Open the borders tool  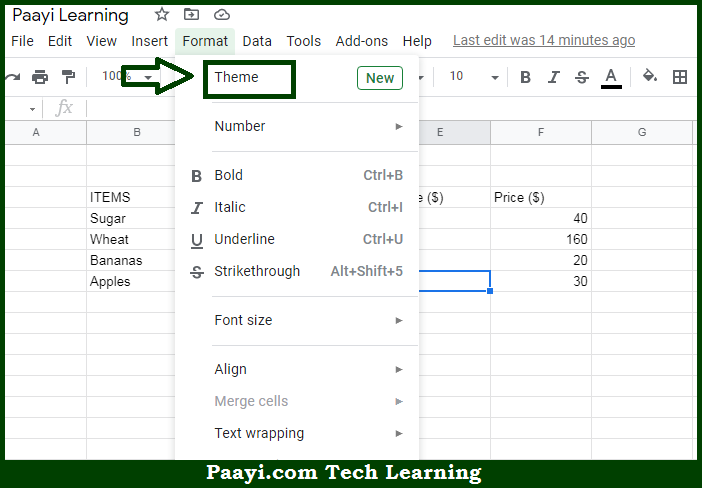[680, 77]
